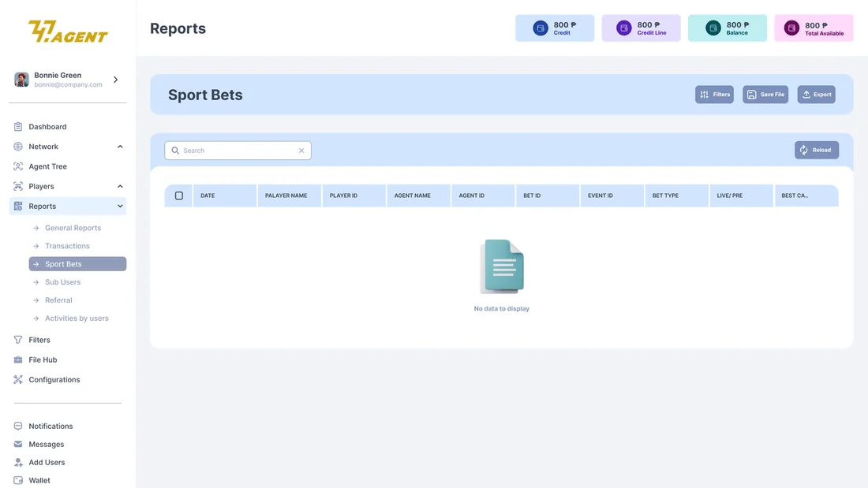
Task: Click the Save File button
Action: pos(765,95)
